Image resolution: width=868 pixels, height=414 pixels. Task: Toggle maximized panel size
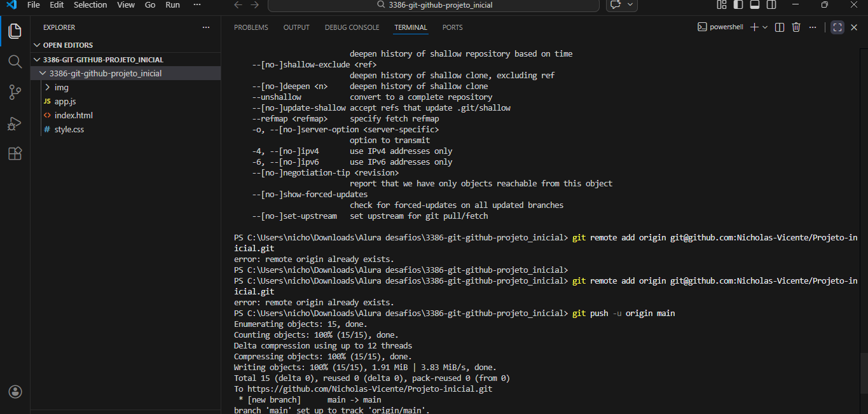point(837,27)
